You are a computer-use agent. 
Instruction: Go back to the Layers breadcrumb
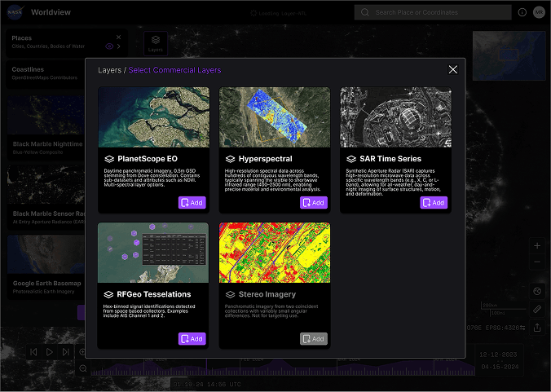coord(109,70)
